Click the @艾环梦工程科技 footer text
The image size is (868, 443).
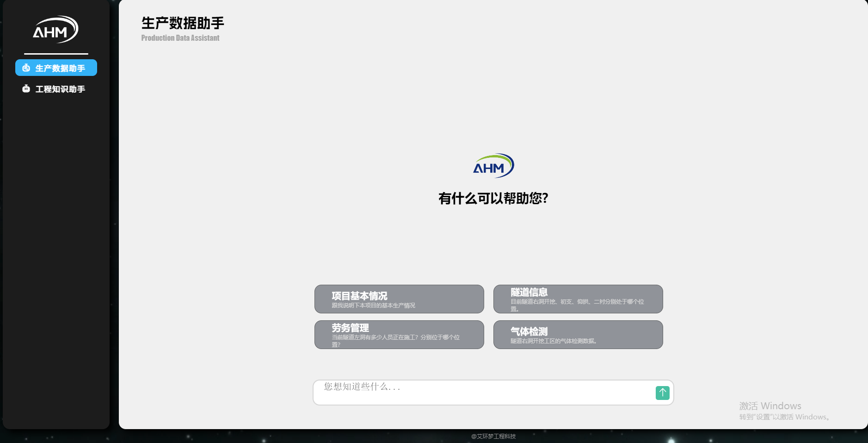(493, 436)
